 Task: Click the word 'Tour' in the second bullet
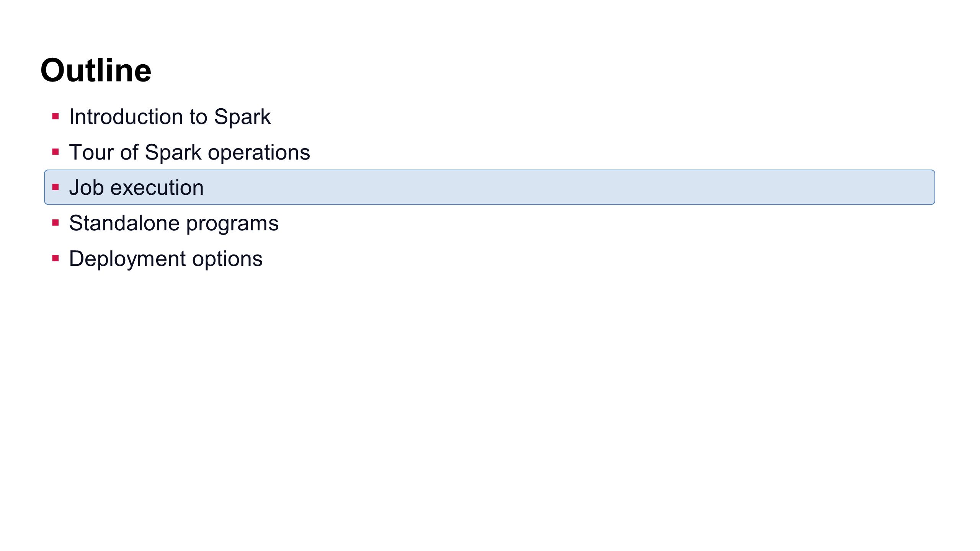[x=91, y=152]
